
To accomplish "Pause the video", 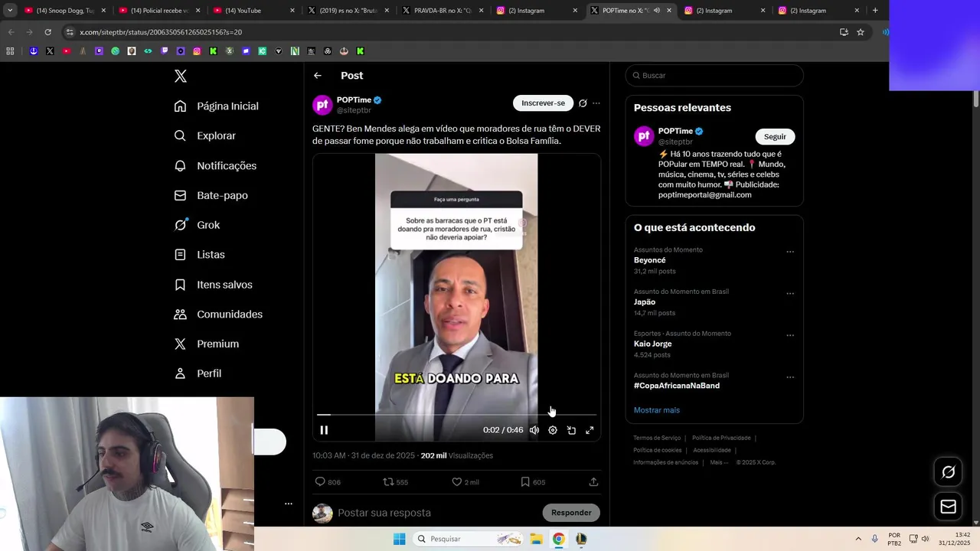I will click(324, 430).
